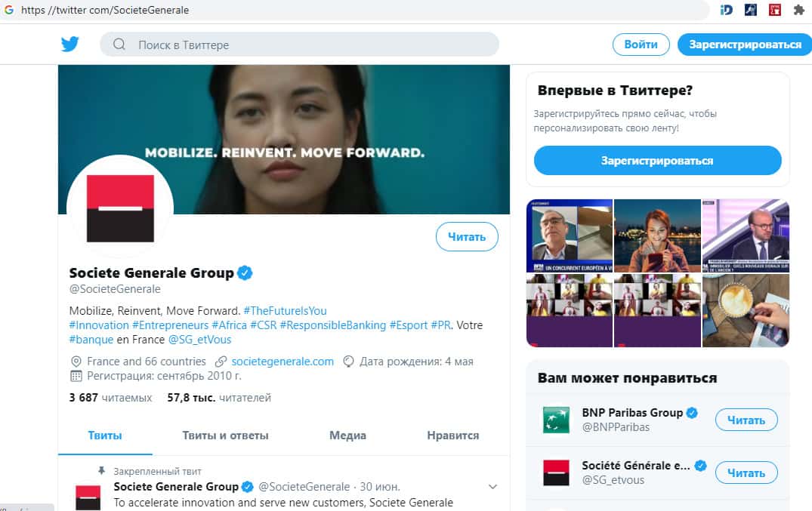Click the red extension icon in toolbar
Image resolution: width=812 pixels, height=511 pixels.
click(774, 10)
